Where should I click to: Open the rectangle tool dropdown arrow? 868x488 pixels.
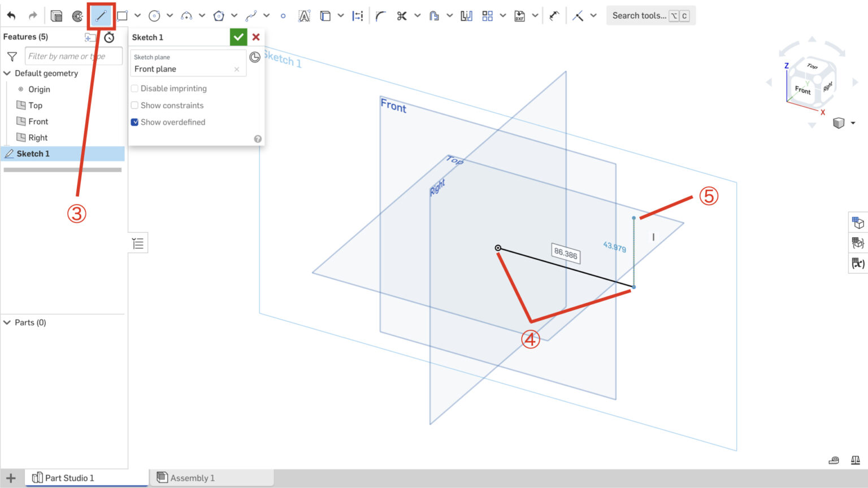pos(137,15)
